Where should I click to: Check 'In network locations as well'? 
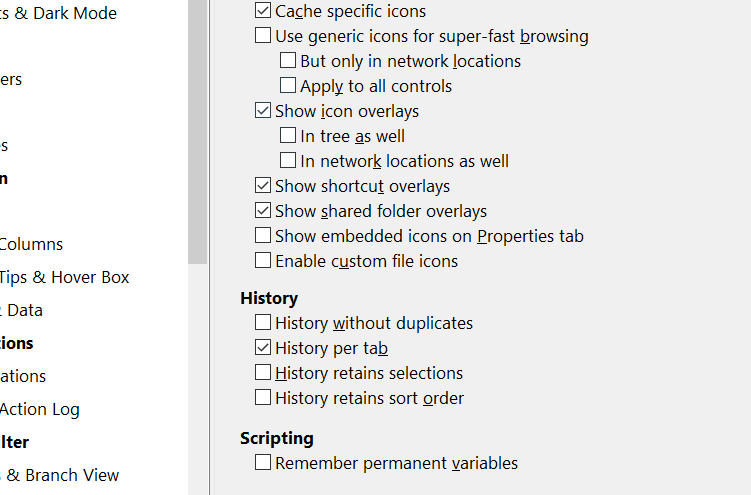point(288,162)
